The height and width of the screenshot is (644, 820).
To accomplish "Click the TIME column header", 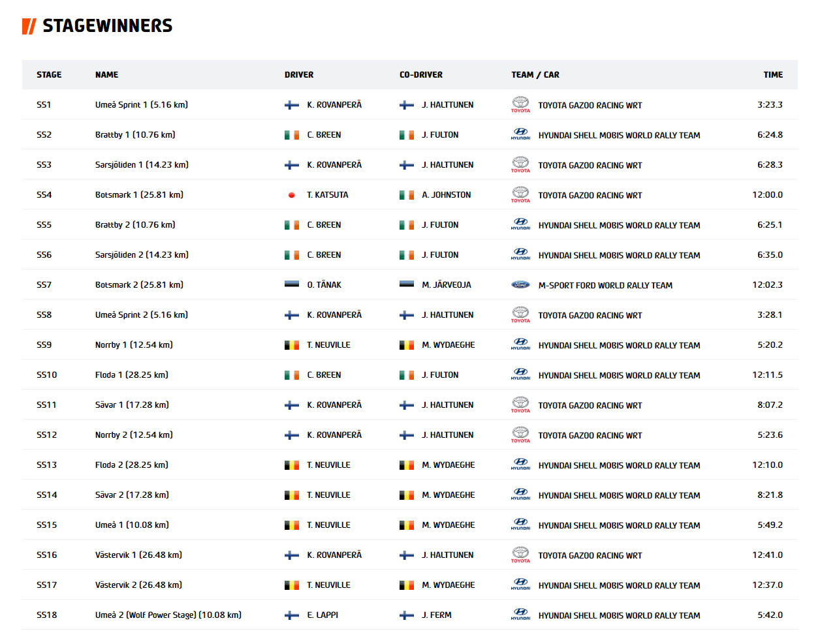I will click(773, 75).
